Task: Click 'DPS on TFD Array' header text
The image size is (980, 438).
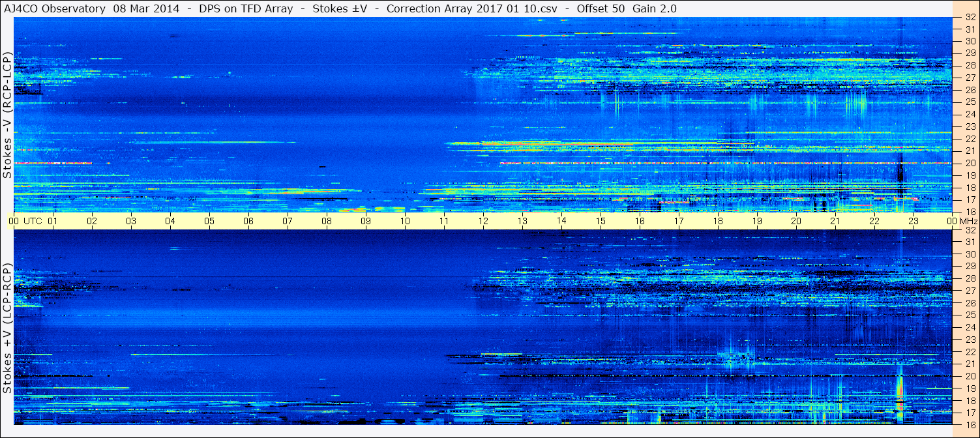Action: (246, 9)
